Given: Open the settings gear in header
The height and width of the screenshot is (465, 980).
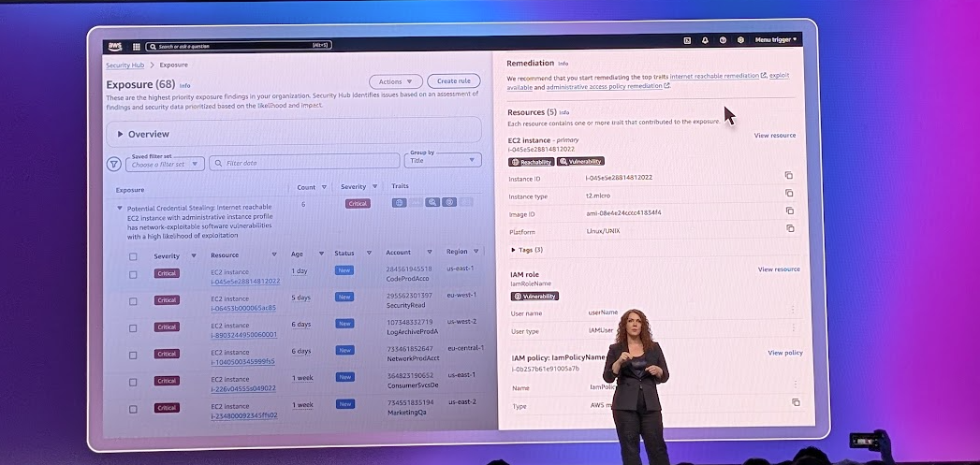Looking at the screenshot, I should click(740, 40).
